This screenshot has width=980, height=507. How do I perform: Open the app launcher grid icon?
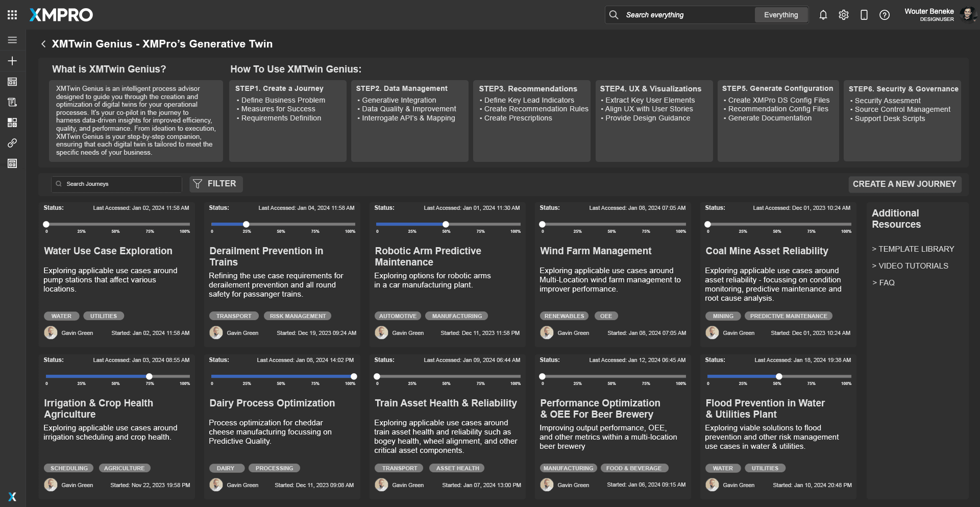click(x=12, y=15)
